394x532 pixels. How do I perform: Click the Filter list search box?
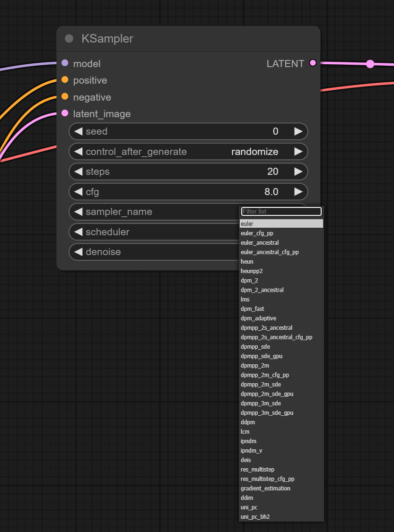pyautogui.click(x=281, y=211)
